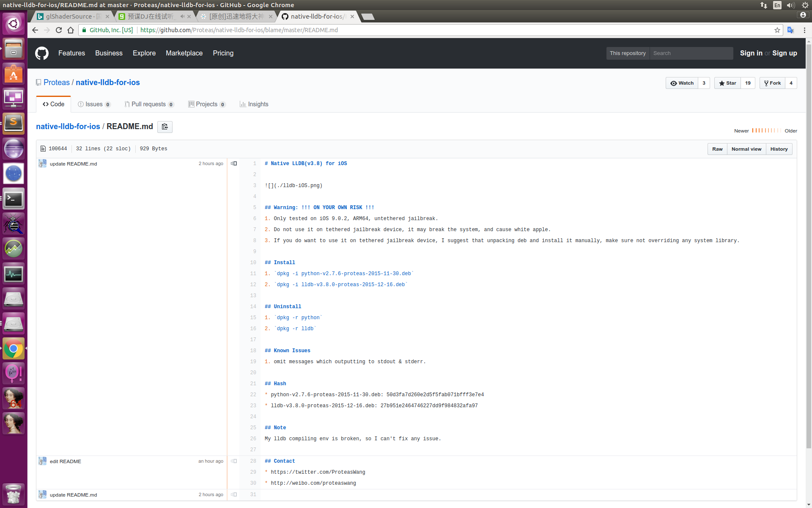This screenshot has height=508, width=812.
Task: Watch this repository
Action: (x=682, y=83)
